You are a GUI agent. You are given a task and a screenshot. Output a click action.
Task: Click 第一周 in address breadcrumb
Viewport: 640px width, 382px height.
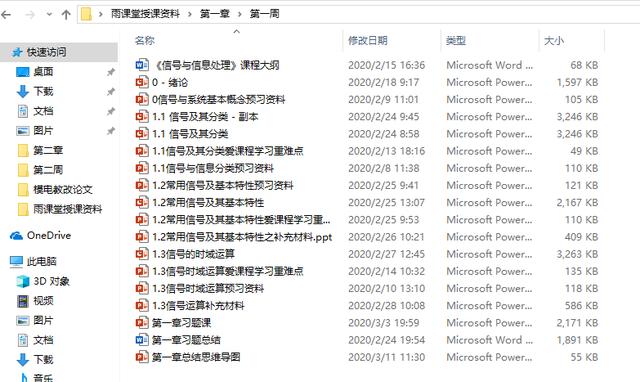point(264,14)
